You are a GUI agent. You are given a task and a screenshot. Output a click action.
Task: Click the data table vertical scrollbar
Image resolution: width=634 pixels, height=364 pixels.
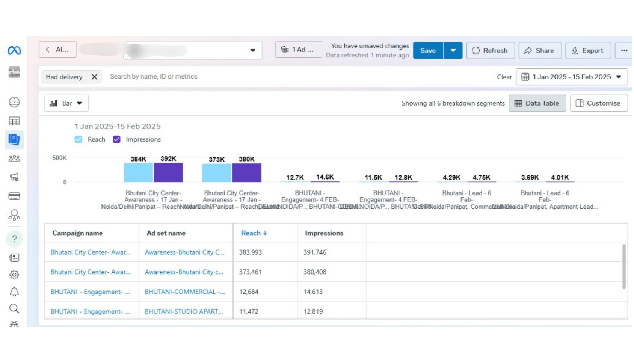624,267
